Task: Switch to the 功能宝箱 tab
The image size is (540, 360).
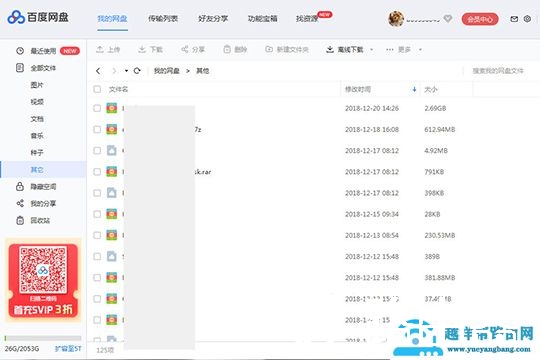Action: [263, 19]
